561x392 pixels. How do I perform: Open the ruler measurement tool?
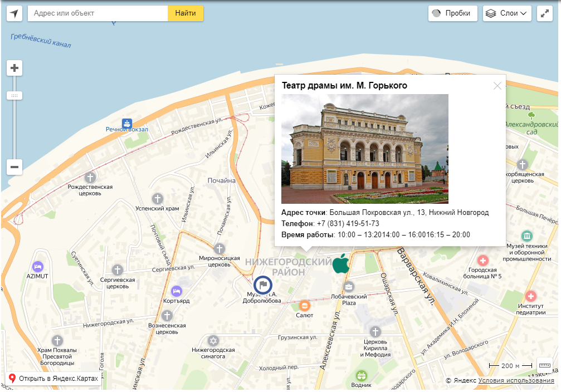click(x=544, y=365)
